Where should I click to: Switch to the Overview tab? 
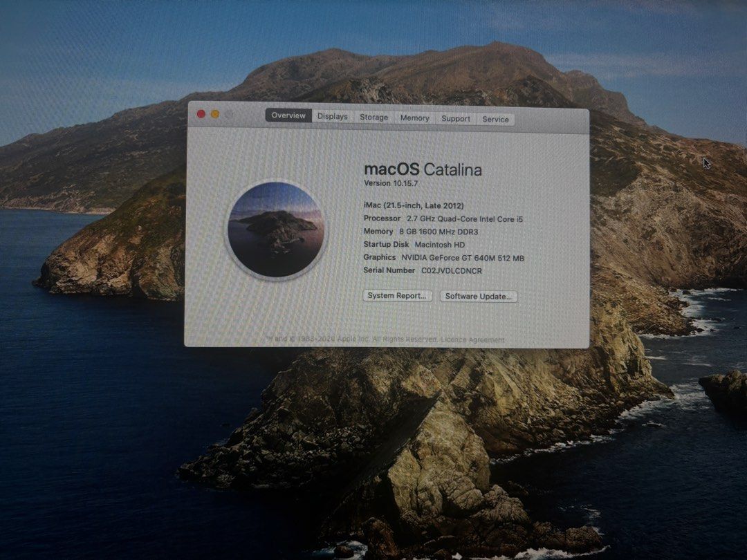pos(288,115)
